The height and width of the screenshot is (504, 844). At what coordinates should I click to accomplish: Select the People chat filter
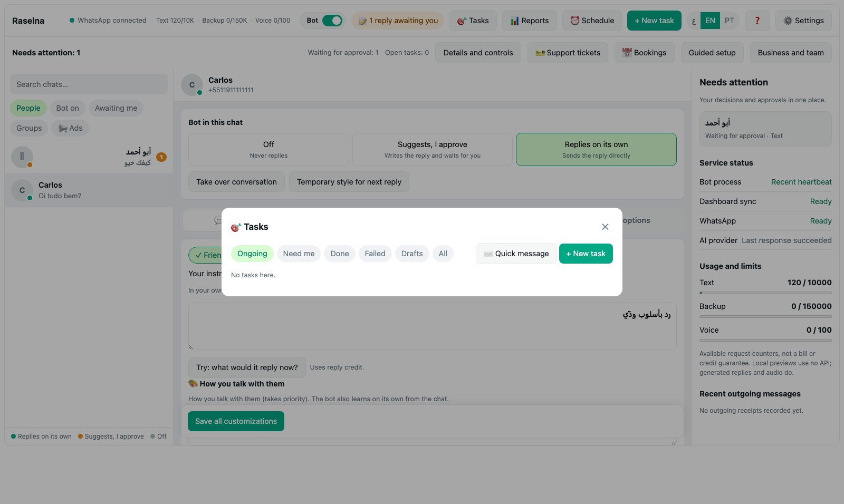[28, 108]
